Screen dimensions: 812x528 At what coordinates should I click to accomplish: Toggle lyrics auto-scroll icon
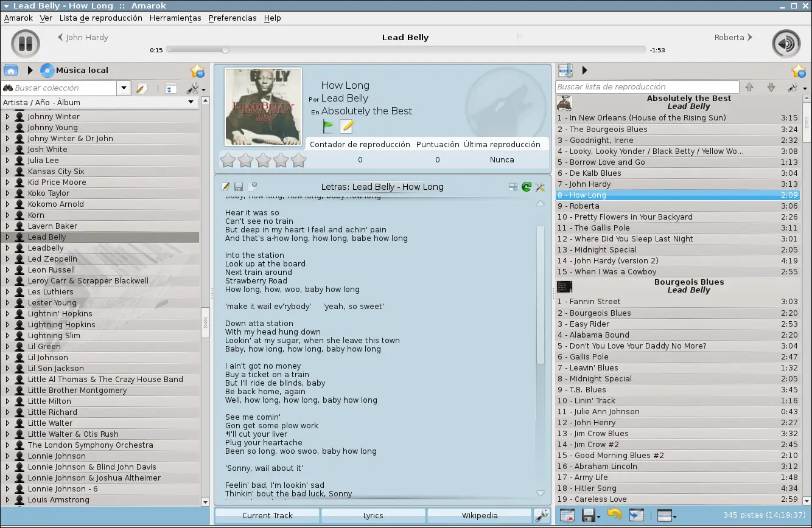coord(513,187)
